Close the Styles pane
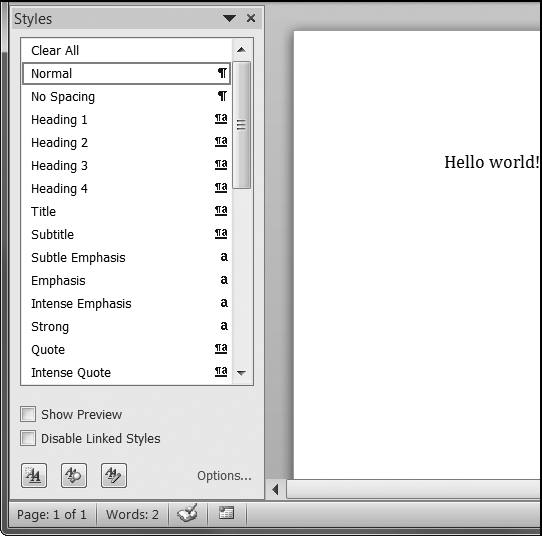The height and width of the screenshot is (536, 542). pyautogui.click(x=251, y=18)
